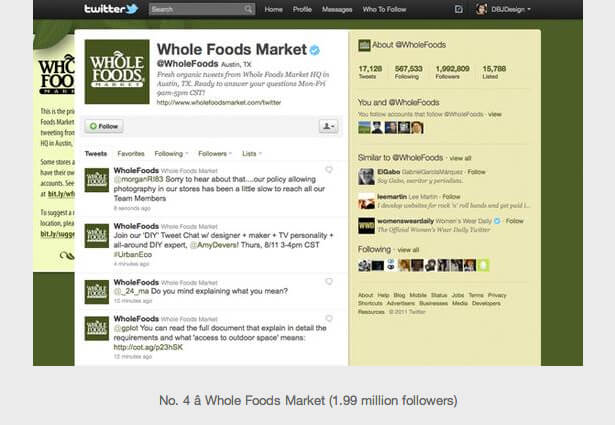Open the wholefoodsmarket.com/twitter link
615x425 pixels.
pos(219,102)
